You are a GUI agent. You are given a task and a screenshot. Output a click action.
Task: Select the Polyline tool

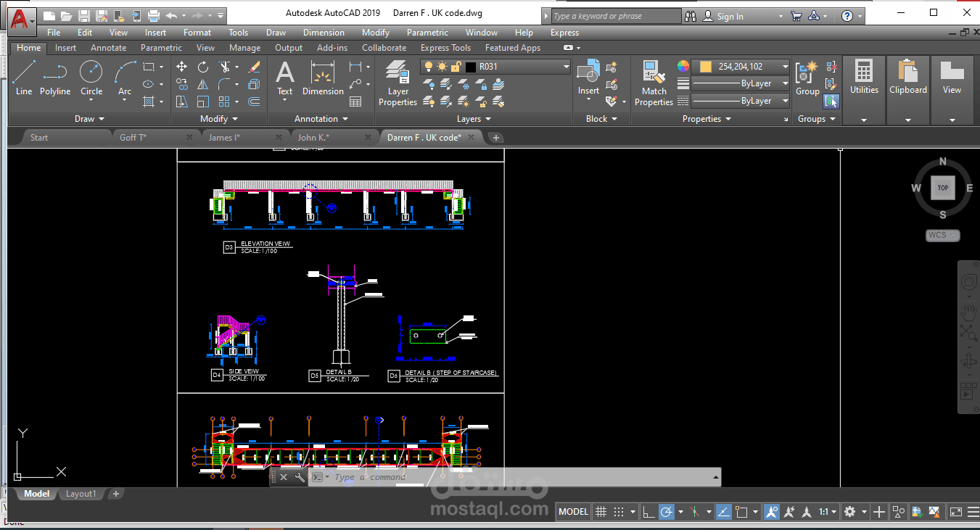coord(55,78)
